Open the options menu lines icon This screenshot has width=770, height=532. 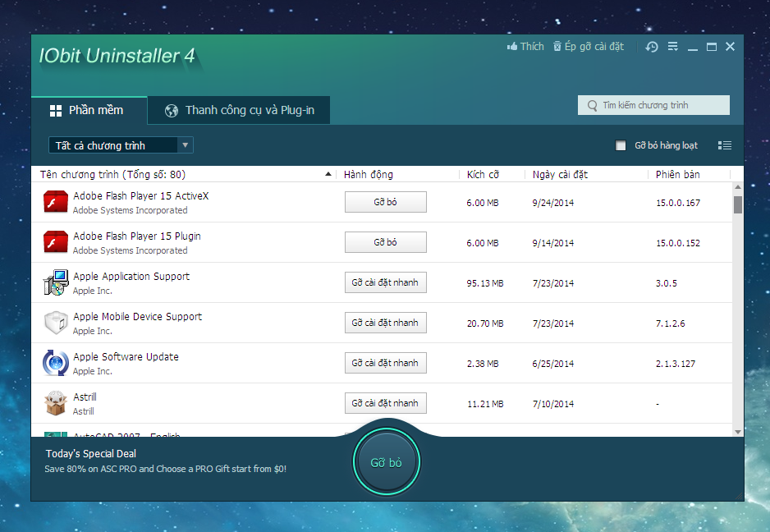673,46
